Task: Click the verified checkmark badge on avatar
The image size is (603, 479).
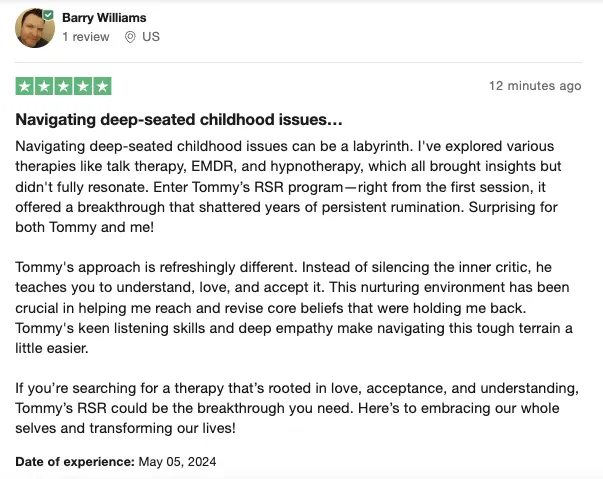Action: [48, 15]
